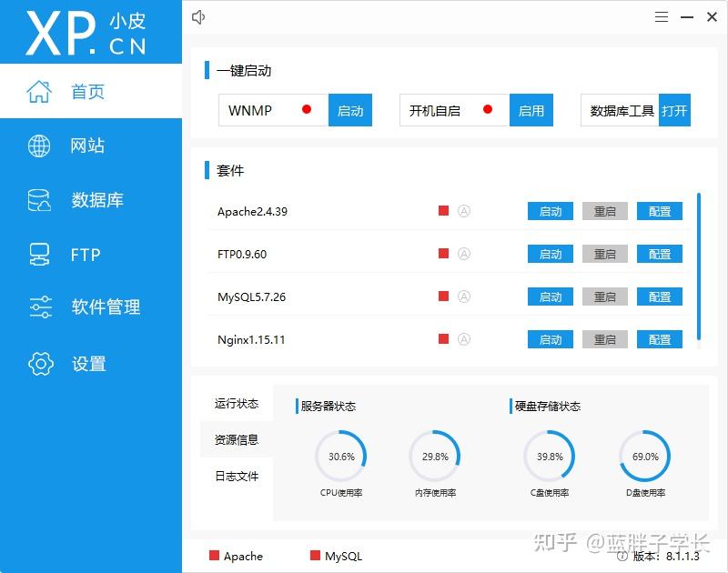The height and width of the screenshot is (573, 728).
Task: Click the database icon beside 数据库
Action: pos(39,200)
